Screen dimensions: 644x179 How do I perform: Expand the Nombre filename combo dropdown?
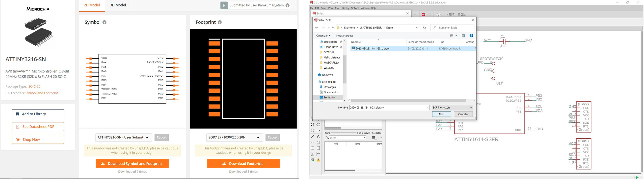(x=427, y=108)
